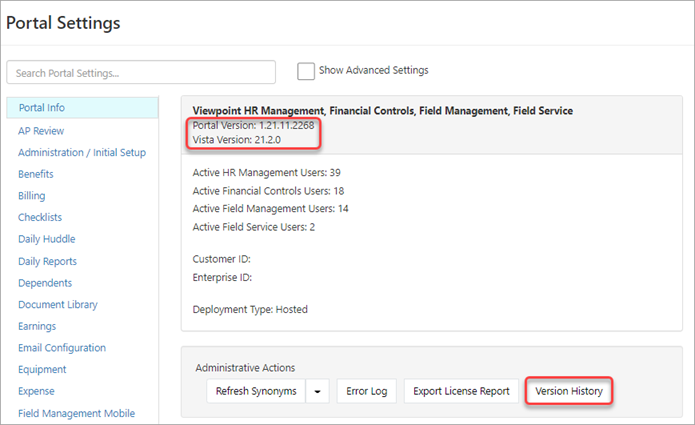Open the Refresh Synonyms dropdown arrow

(x=317, y=391)
